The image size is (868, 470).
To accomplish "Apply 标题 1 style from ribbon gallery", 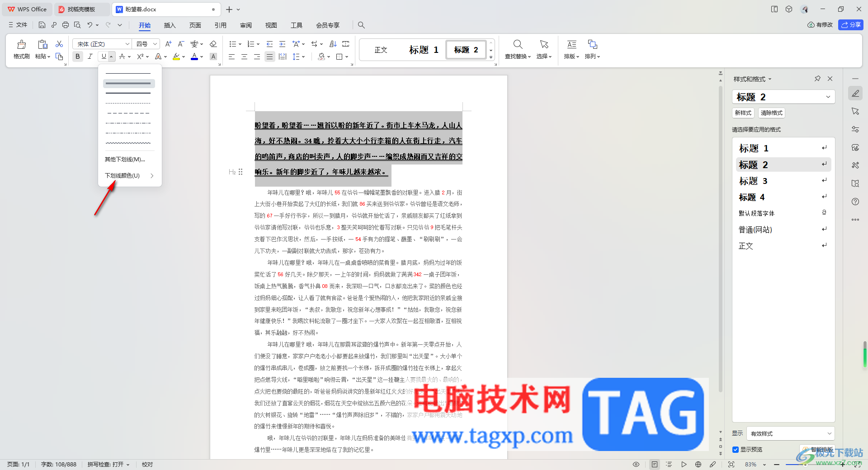I will pyautogui.click(x=424, y=50).
